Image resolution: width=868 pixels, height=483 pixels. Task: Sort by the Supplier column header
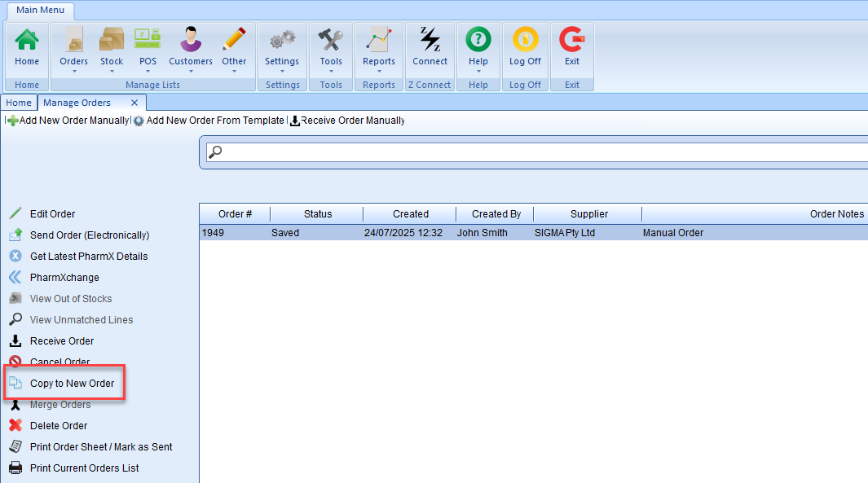[x=588, y=213]
